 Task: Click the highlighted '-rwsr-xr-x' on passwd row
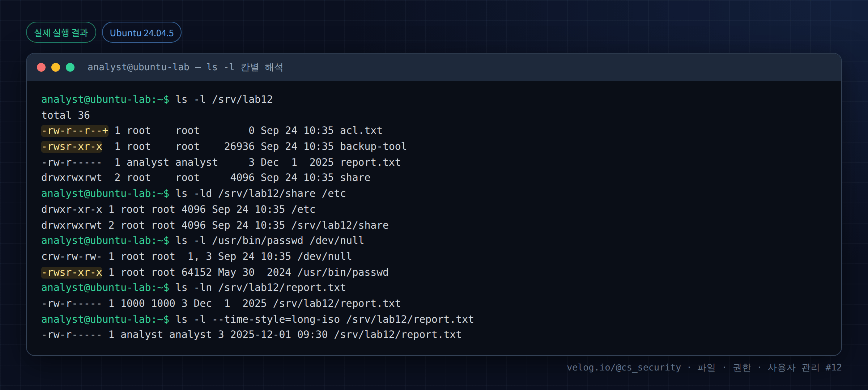tap(72, 272)
